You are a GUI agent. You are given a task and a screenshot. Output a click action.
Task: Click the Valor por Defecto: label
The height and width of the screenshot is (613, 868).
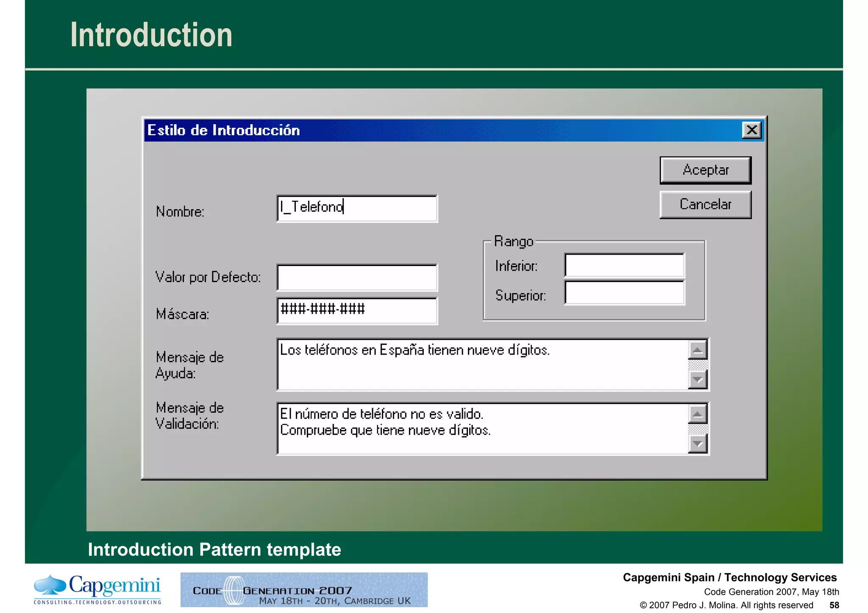click(x=208, y=277)
